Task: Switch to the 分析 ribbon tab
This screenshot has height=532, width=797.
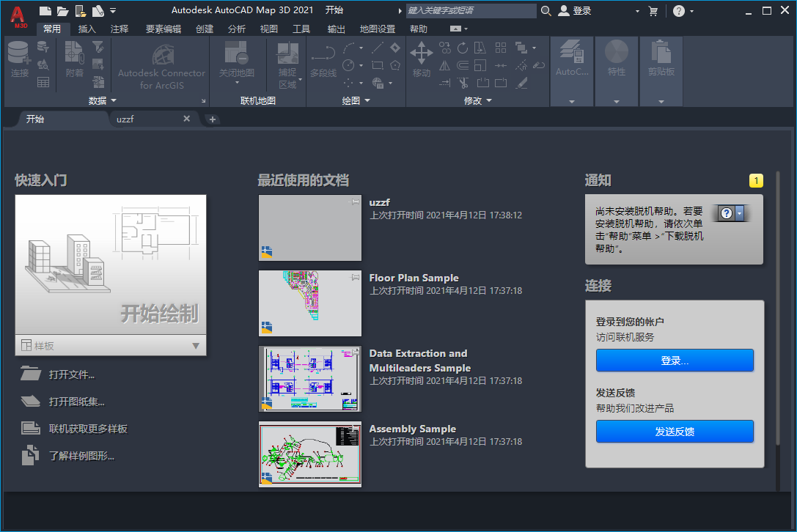Action: click(x=236, y=29)
